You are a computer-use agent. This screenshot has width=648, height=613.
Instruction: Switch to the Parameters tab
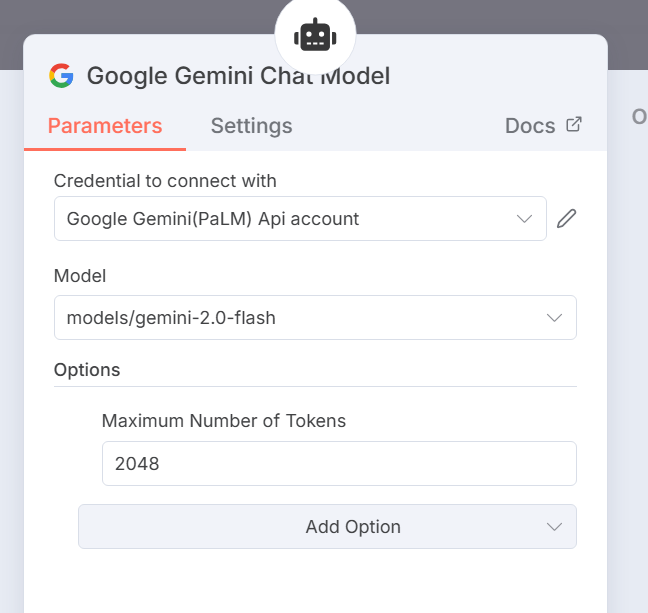(x=105, y=126)
